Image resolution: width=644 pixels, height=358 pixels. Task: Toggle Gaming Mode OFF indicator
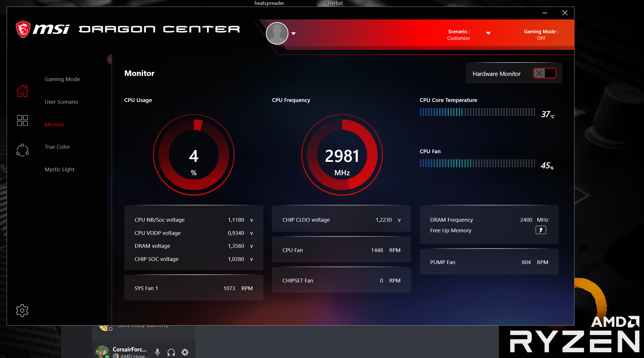[541, 35]
